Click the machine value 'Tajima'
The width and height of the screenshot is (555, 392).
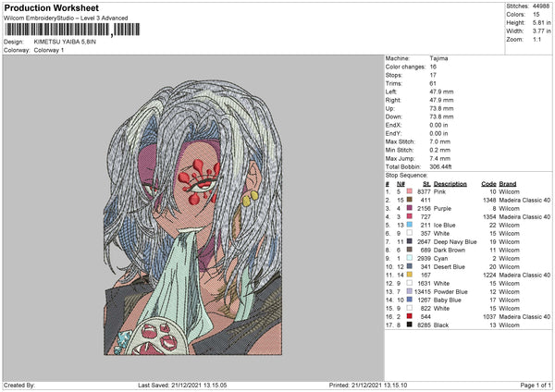[438, 58]
